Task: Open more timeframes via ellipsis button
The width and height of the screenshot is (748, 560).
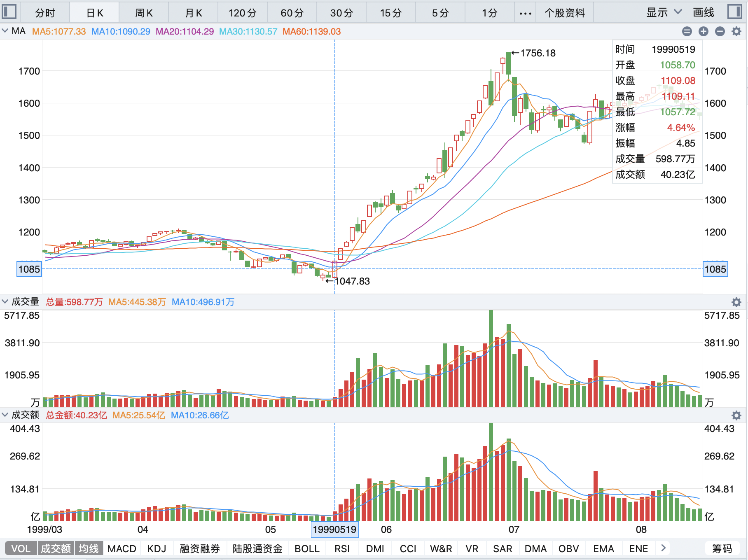Action: tap(525, 13)
